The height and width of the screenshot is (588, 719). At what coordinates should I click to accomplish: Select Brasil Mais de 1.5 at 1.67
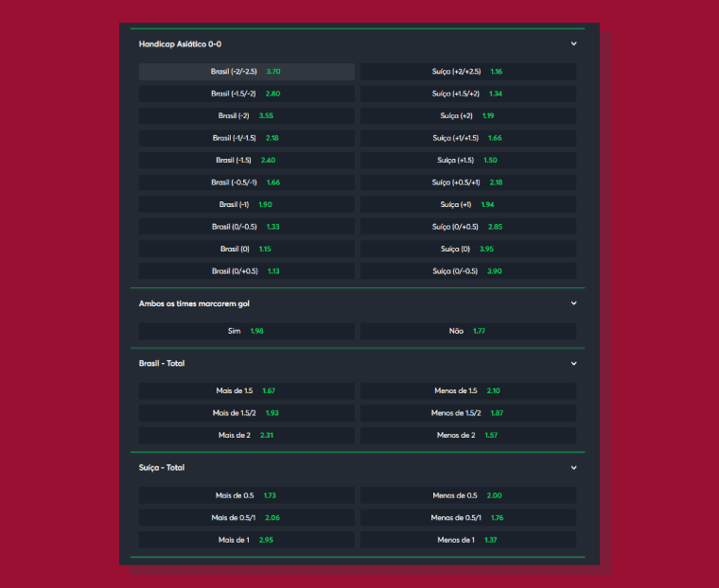click(x=247, y=391)
